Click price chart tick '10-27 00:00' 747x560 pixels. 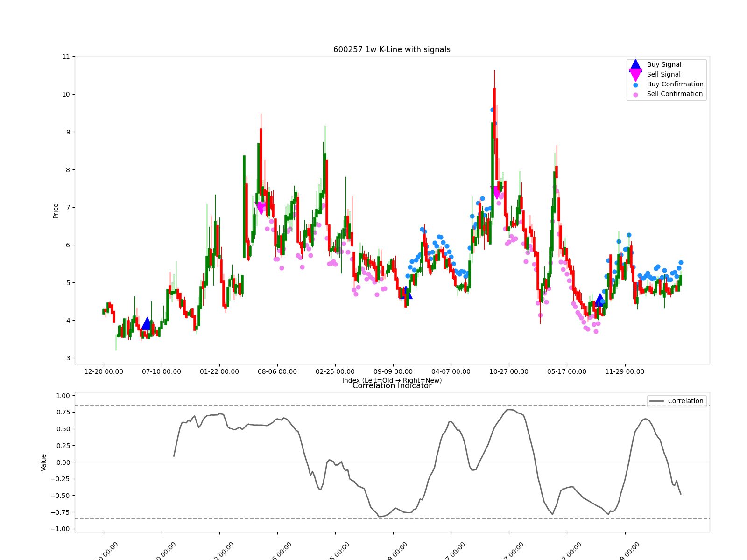pos(509,372)
